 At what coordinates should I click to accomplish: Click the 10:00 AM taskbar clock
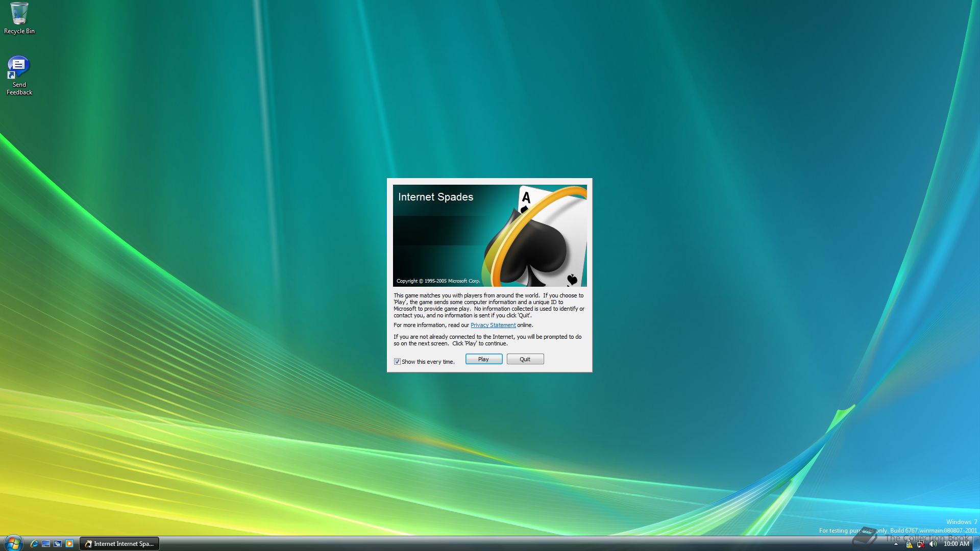click(x=956, y=544)
